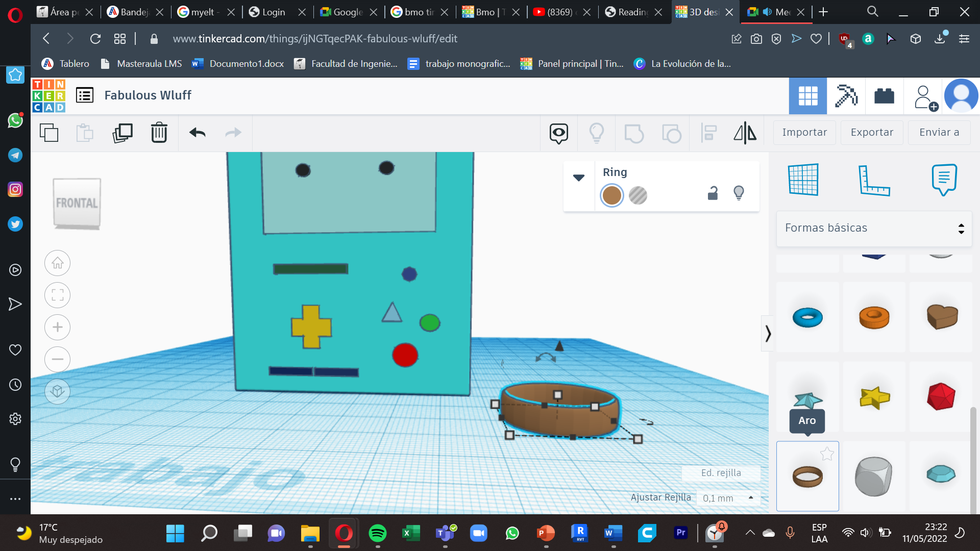
Task: Pick the blue Torus shape thumbnail
Action: tap(807, 317)
